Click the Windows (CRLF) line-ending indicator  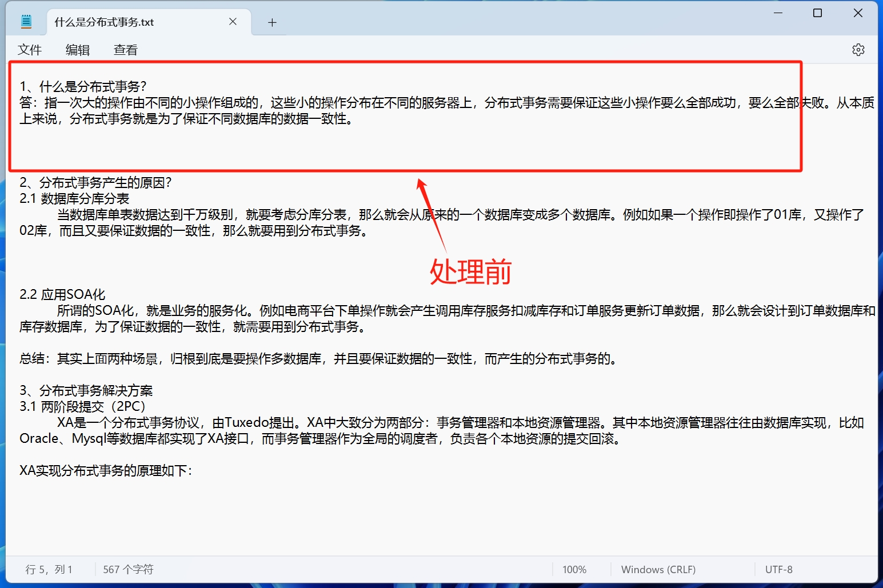point(658,569)
